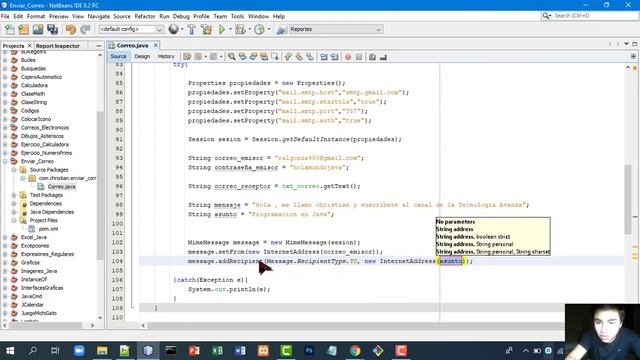Image resolution: width=640 pixels, height=360 pixels.
Task: Click the Save All toolbar icon
Action: click(53, 29)
